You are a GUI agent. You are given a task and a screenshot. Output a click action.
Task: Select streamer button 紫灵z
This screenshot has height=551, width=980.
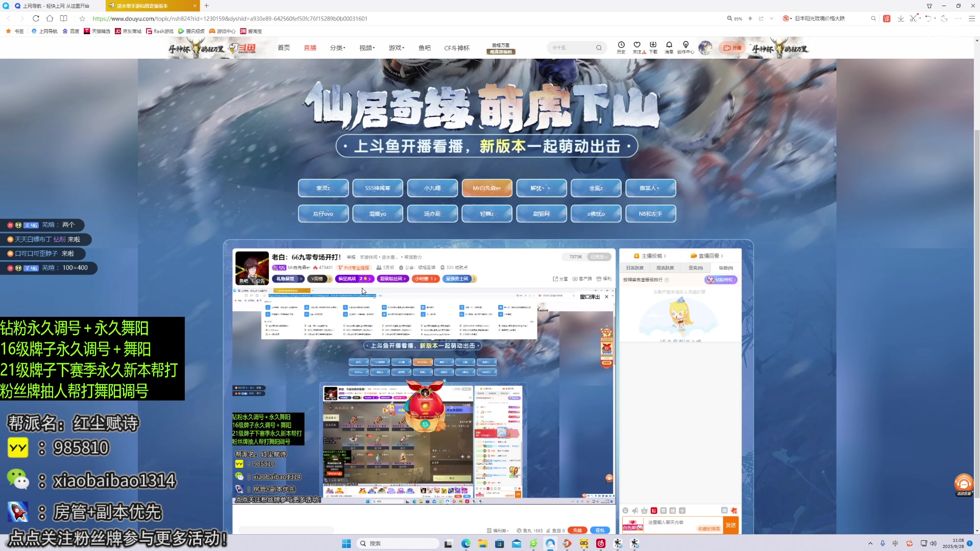click(x=323, y=188)
